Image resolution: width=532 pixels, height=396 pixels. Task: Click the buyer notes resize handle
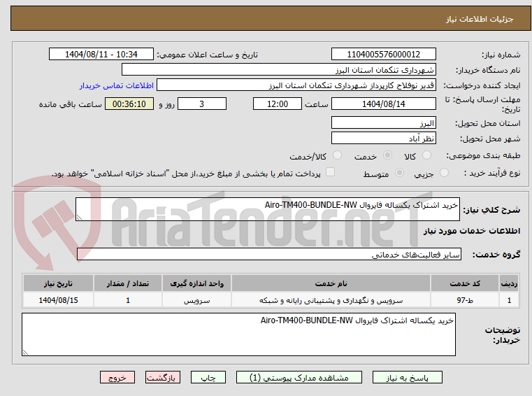click(25, 352)
